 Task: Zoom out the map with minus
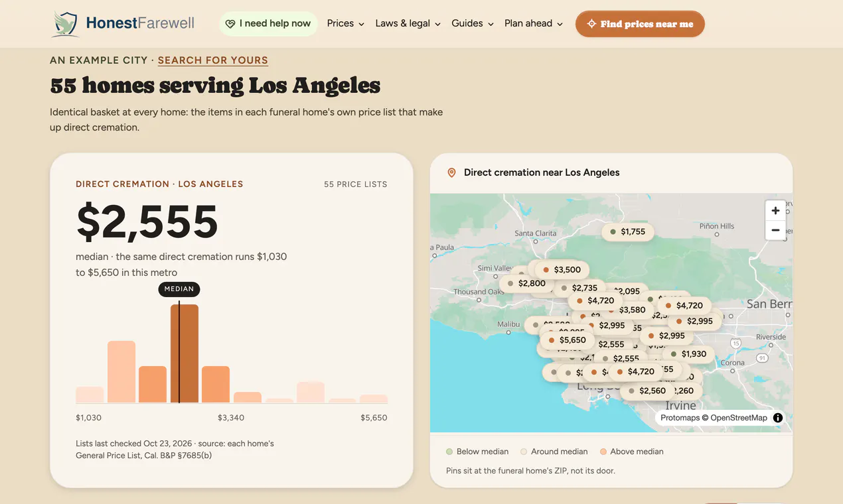tap(775, 230)
